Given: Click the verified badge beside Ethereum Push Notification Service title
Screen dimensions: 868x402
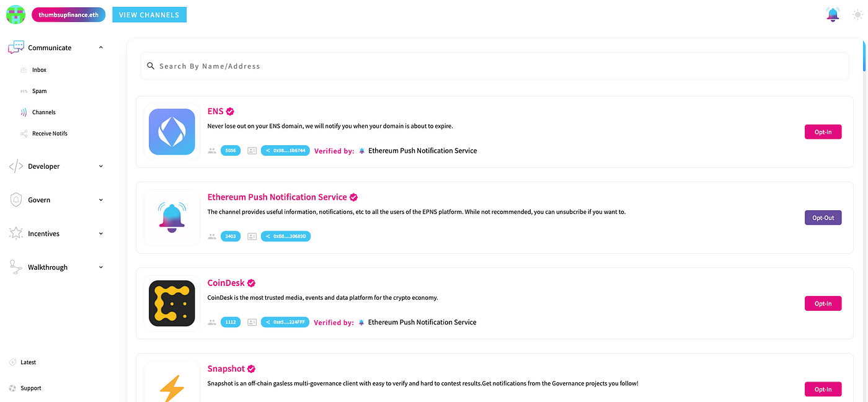Looking at the screenshot, I should (353, 197).
